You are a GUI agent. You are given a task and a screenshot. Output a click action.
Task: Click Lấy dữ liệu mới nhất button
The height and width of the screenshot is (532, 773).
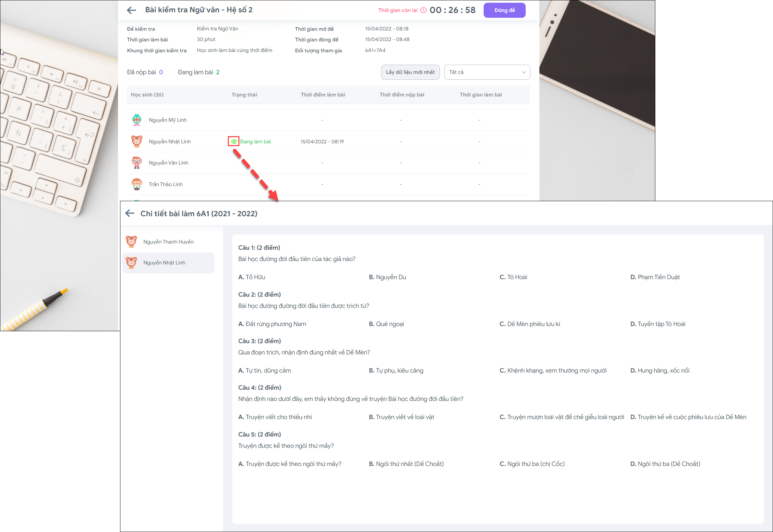pyautogui.click(x=410, y=72)
